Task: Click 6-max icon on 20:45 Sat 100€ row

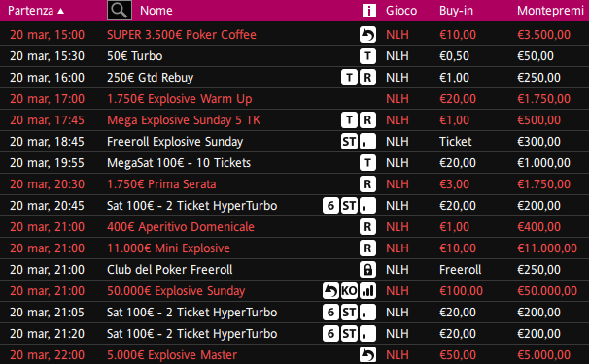Action: tap(330, 206)
